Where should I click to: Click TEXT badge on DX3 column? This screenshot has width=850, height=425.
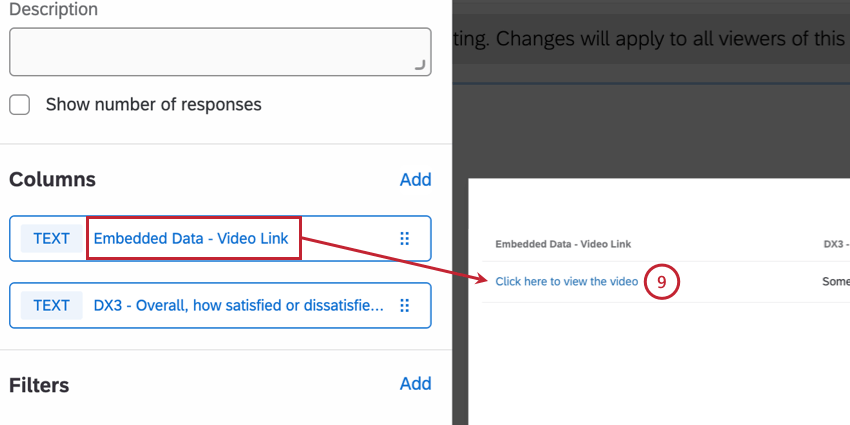[x=51, y=306]
